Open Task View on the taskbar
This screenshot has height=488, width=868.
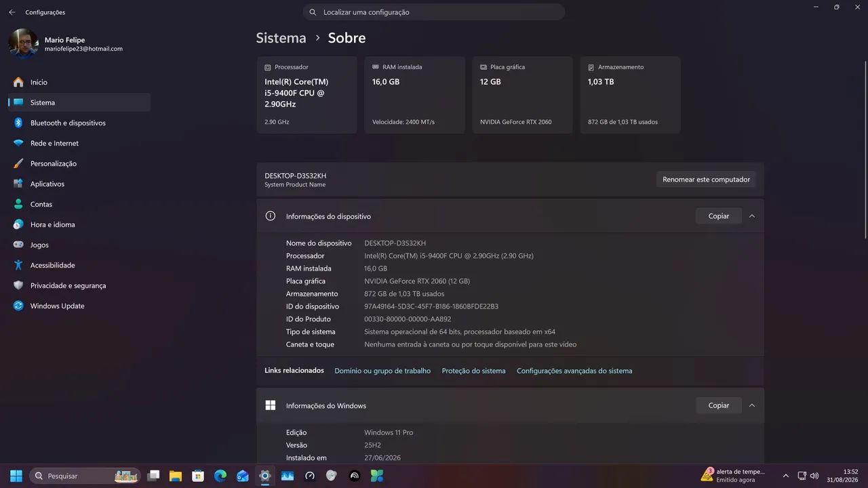pos(153,476)
